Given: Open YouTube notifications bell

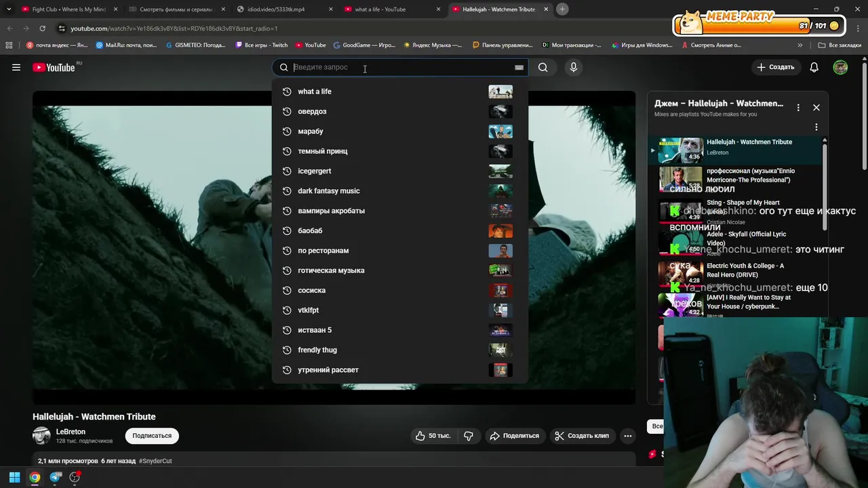Looking at the screenshot, I should pyautogui.click(x=814, y=67).
